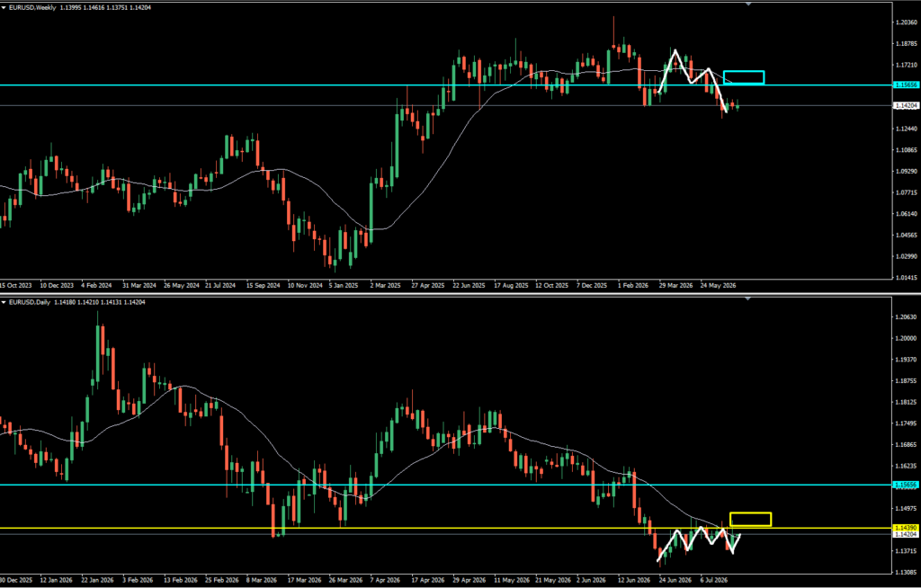Click the 1.18785 price axis label
The image size is (921, 588).
coord(907,43)
